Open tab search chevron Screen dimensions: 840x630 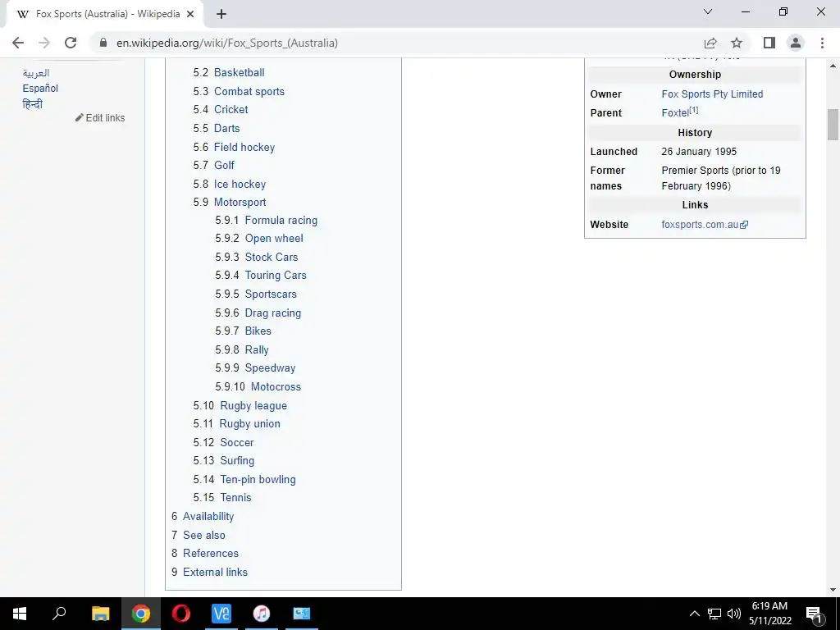click(x=708, y=11)
